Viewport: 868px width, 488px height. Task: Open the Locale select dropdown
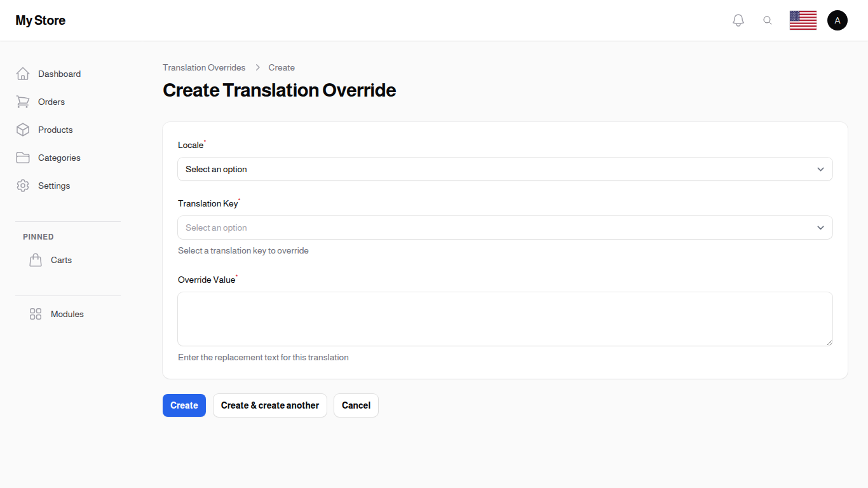[505, 169]
